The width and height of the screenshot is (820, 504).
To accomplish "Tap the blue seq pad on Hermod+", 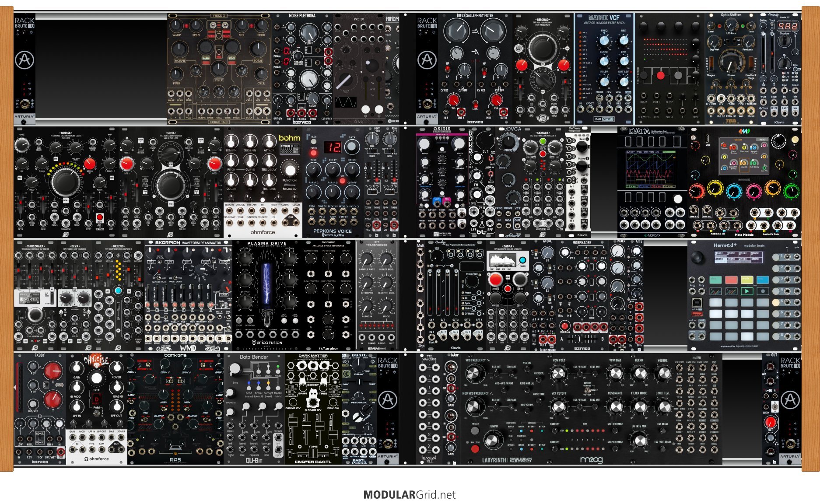I will [763, 279].
